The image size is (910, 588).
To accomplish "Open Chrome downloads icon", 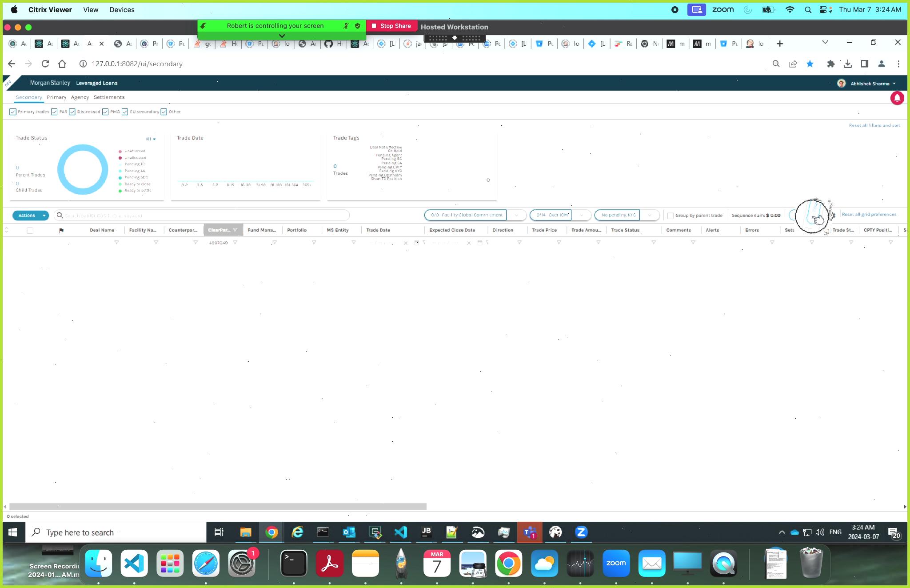I will tap(848, 64).
